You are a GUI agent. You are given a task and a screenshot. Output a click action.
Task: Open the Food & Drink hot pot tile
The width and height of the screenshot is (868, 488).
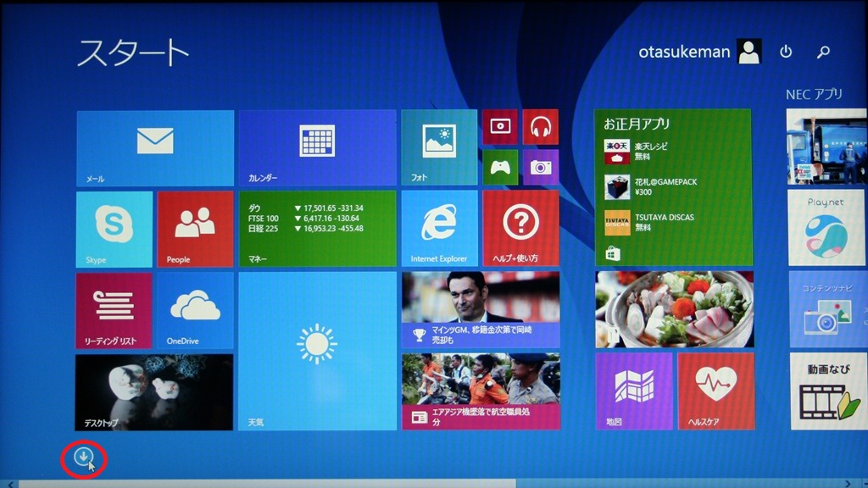point(674,309)
